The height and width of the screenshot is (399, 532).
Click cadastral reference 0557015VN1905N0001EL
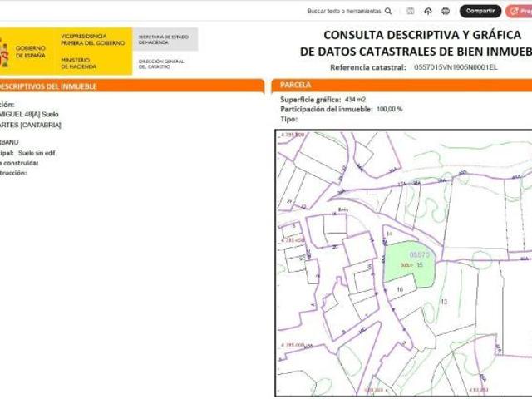455,66
